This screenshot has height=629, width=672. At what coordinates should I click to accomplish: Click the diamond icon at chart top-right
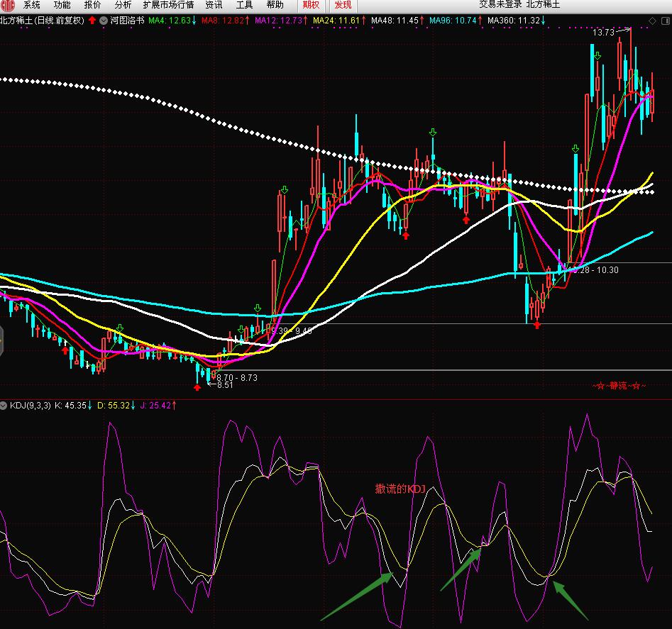[x=653, y=22]
